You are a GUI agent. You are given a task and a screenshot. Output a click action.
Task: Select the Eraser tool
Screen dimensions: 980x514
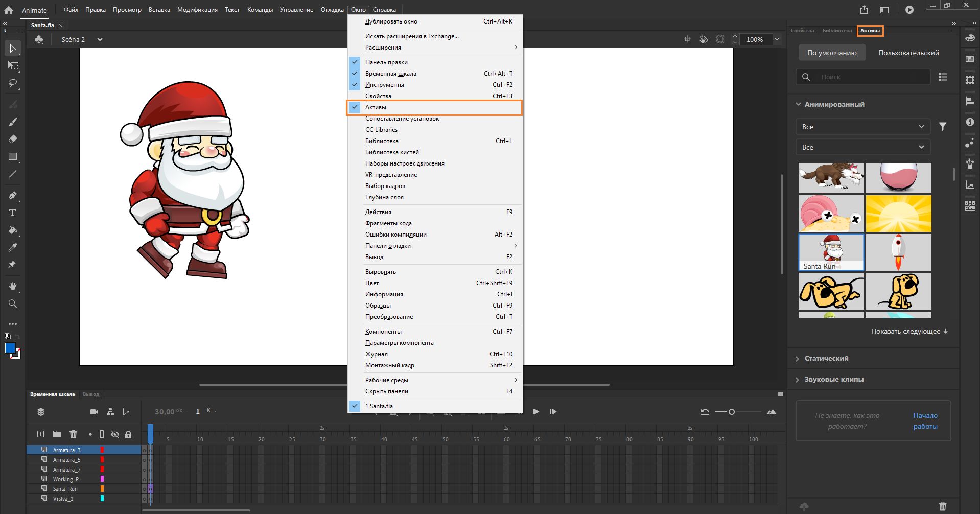click(13, 139)
